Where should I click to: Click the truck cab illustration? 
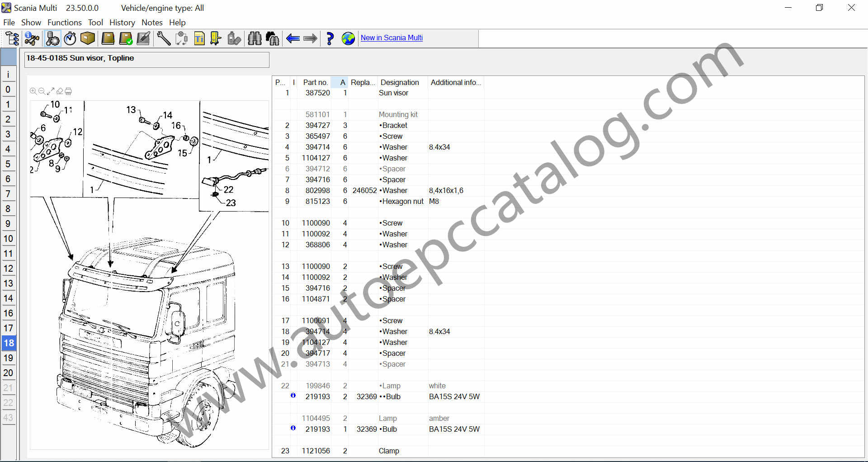(x=147, y=344)
